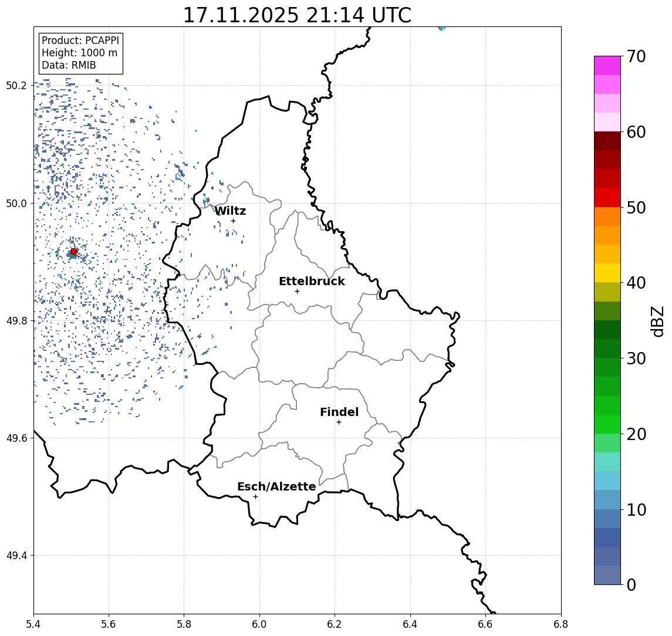672x636 pixels.
Task: Click the longitude tick label 6.2
Action: click(x=335, y=624)
